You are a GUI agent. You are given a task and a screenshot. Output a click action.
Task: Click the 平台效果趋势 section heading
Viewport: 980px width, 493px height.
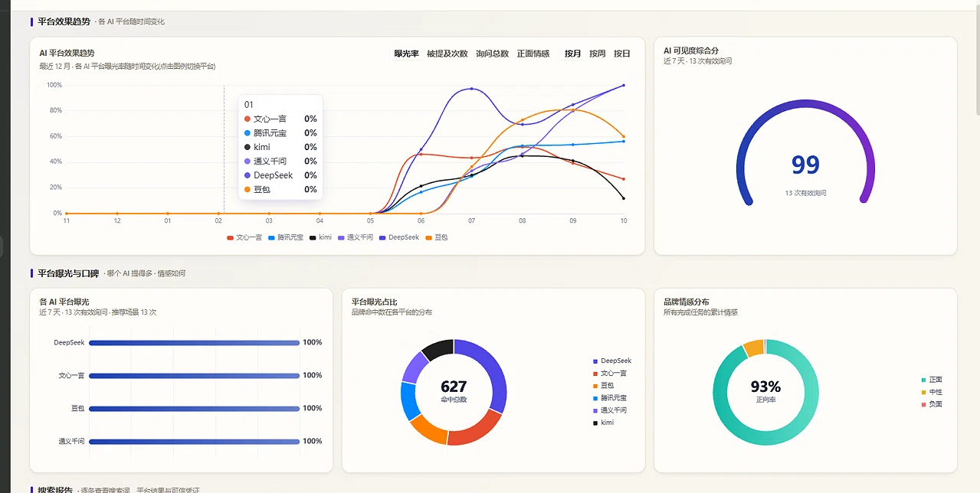pyautogui.click(x=64, y=21)
